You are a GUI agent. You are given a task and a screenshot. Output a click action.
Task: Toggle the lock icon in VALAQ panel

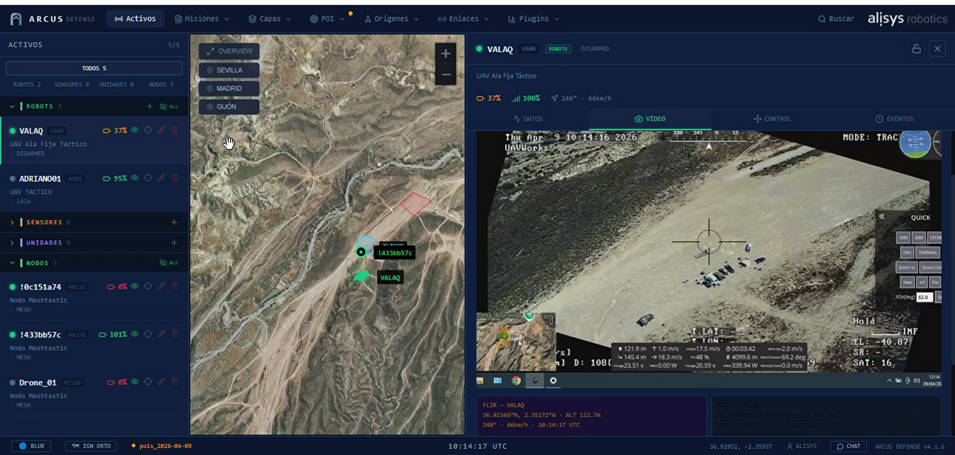916,49
